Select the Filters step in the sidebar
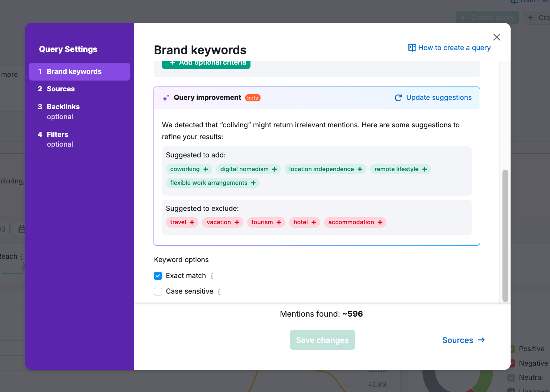This screenshot has height=392, width=550. (58, 134)
